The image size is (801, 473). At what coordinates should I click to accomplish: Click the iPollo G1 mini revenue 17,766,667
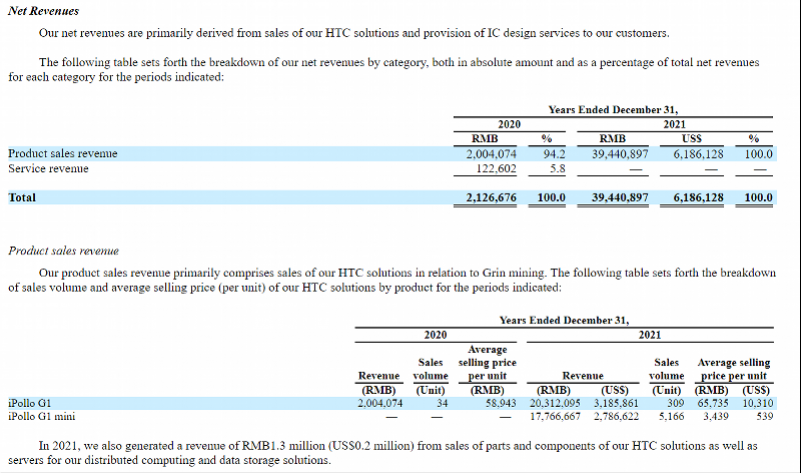(x=555, y=416)
